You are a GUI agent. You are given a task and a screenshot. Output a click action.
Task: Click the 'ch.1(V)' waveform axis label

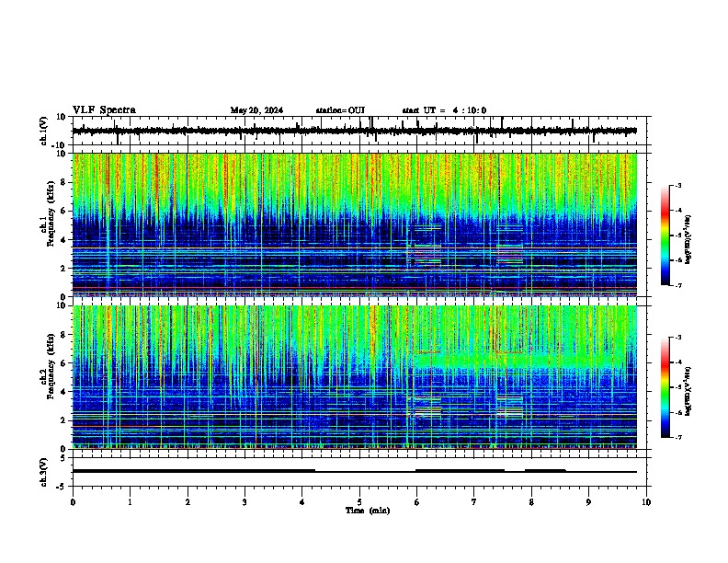pyautogui.click(x=45, y=131)
